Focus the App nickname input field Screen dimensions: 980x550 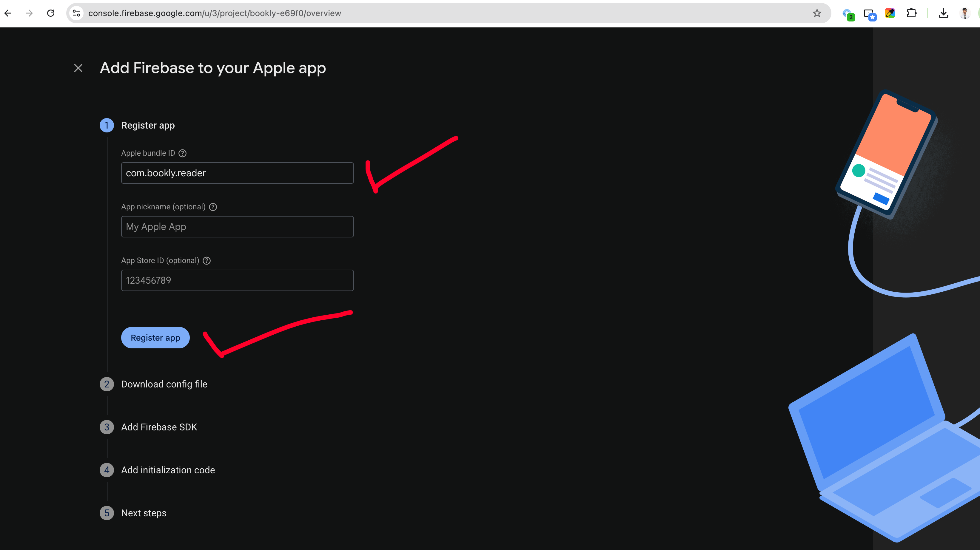point(238,227)
